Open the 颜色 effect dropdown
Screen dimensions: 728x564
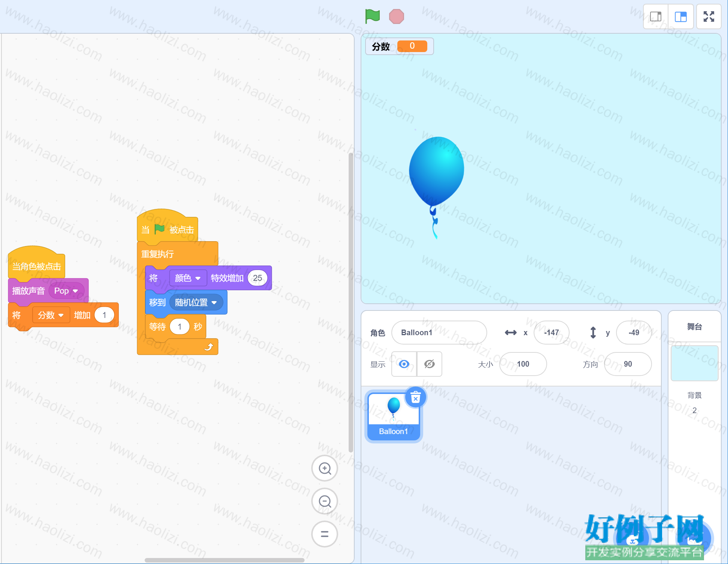coord(188,278)
